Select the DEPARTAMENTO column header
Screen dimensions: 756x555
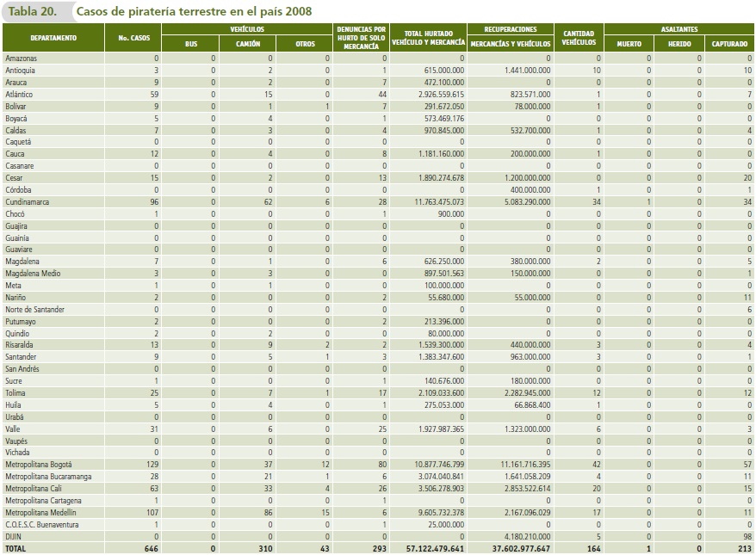point(53,38)
